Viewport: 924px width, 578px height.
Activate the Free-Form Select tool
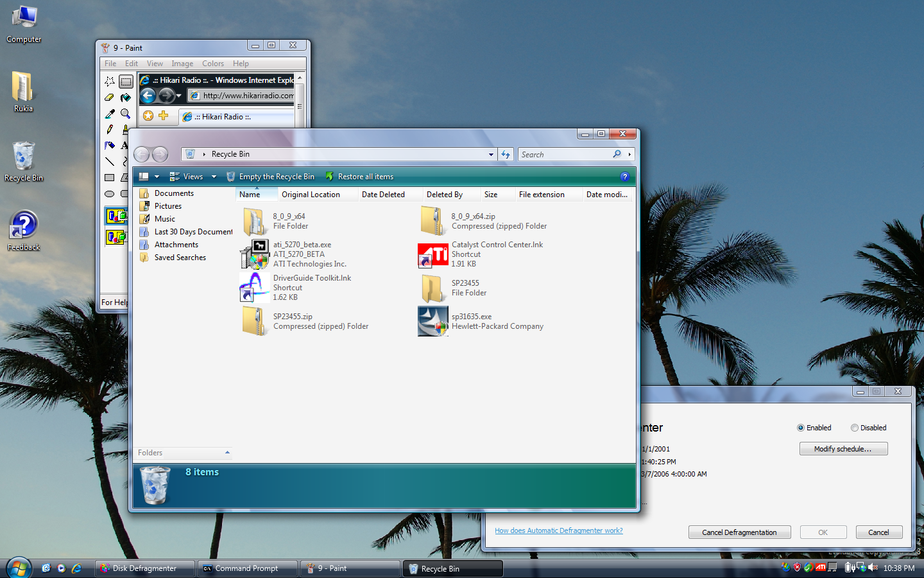coord(110,82)
